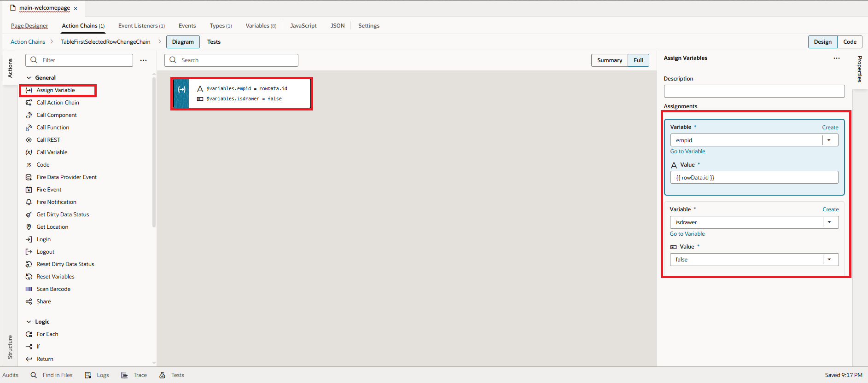The height and width of the screenshot is (383, 868).
Task: Open Find in Files in bottom bar
Action: pyautogui.click(x=52, y=375)
